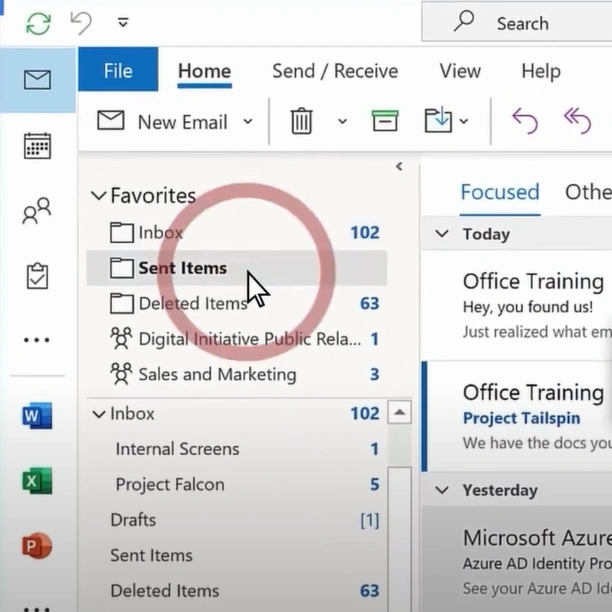Image resolution: width=612 pixels, height=612 pixels.
Task: Click the Move to folder icon
Action: (438, 121)
